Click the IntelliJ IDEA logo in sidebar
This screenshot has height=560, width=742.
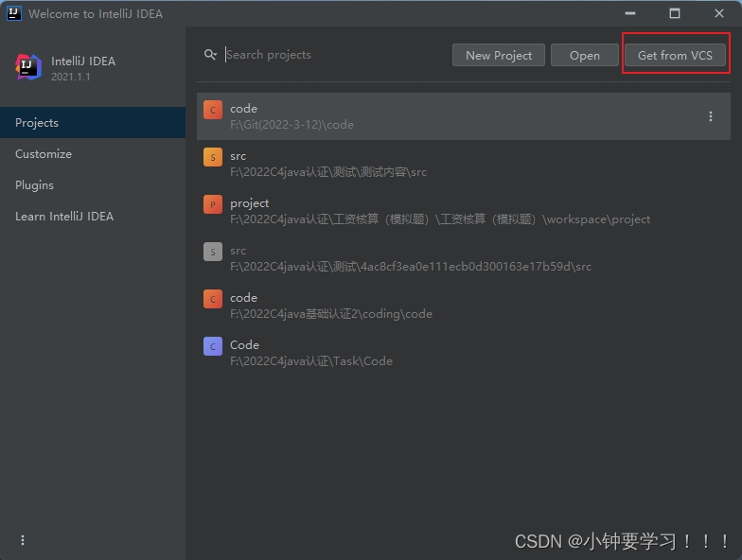click(28, 67)
